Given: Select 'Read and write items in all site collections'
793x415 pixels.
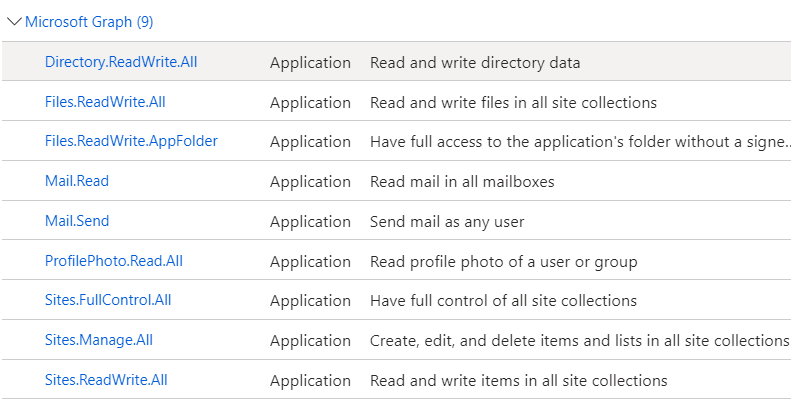Looking at the screenshot, I should [519, 381].
